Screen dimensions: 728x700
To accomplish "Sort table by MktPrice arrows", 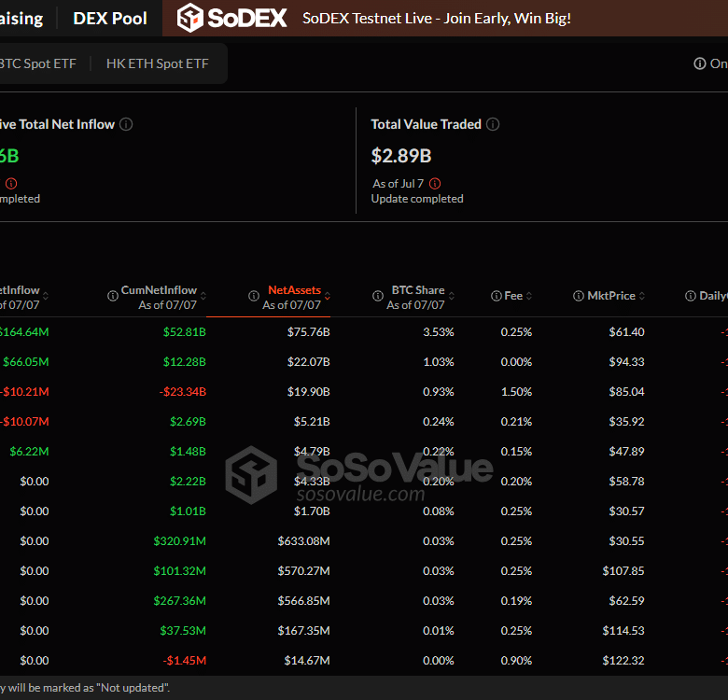I will (x=641, y=296).
